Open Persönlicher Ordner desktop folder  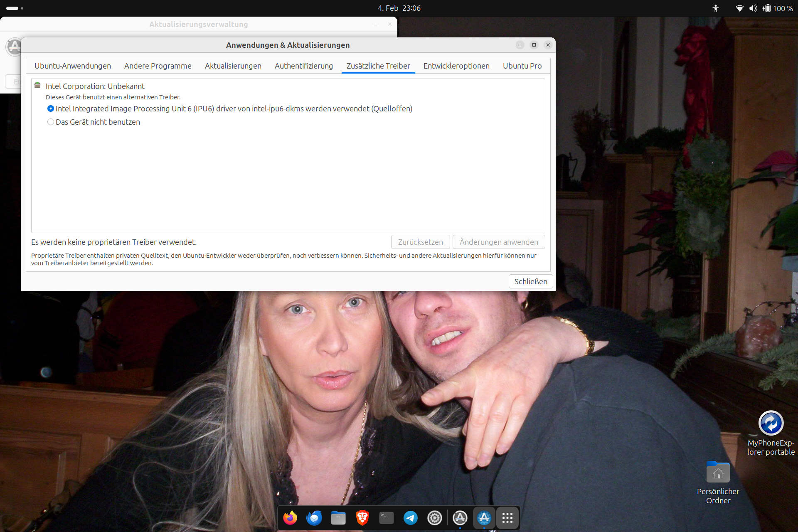[718, 473]
